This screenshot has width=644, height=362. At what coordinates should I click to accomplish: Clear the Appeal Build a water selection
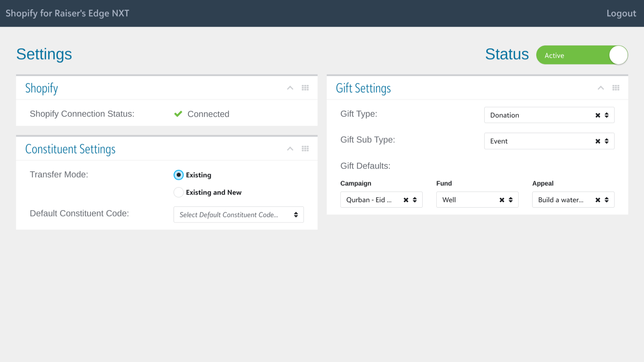point(598,200)
